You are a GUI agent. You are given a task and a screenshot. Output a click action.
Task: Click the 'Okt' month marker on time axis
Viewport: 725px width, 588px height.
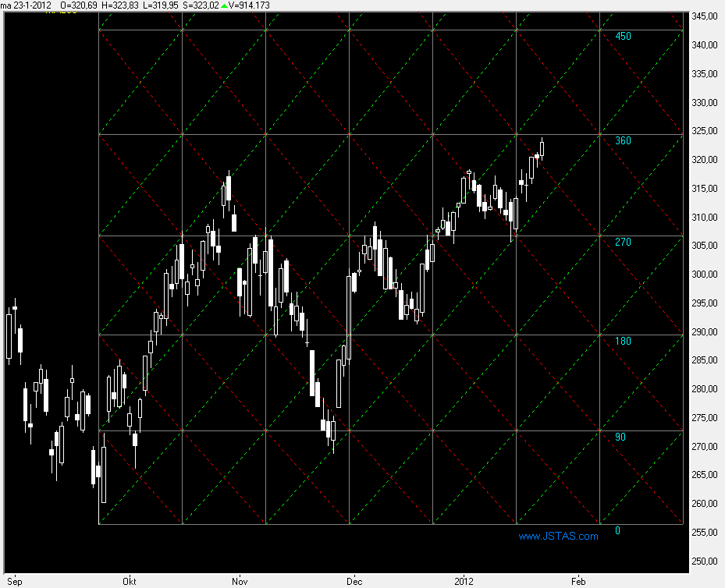coord(129,581)
